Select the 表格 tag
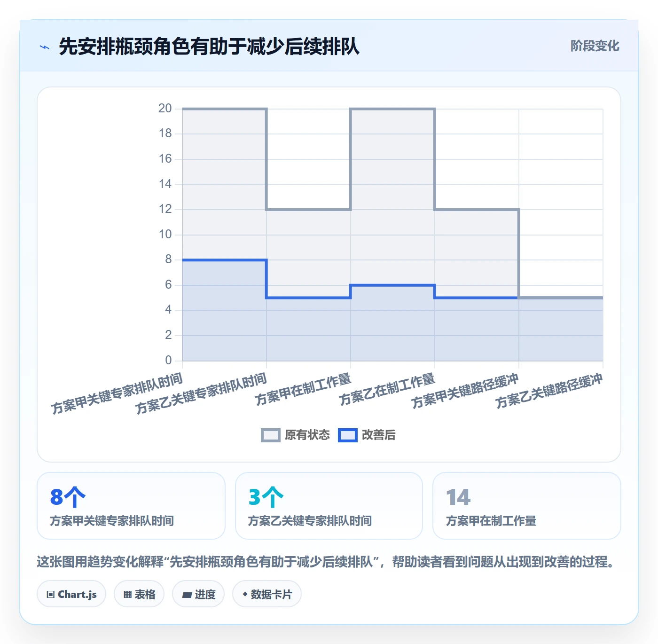Image resolution: width=658 pixels, height=644 pixels. click(x=139, y=594)
